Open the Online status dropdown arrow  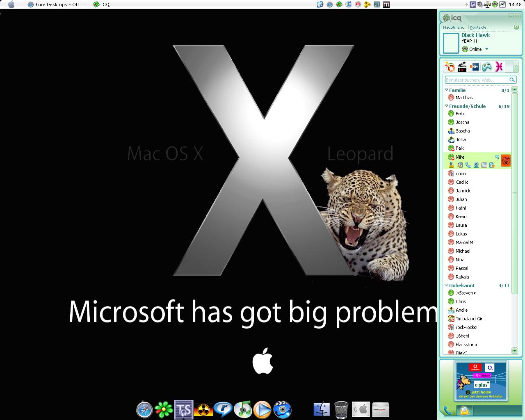pos(486,49)
